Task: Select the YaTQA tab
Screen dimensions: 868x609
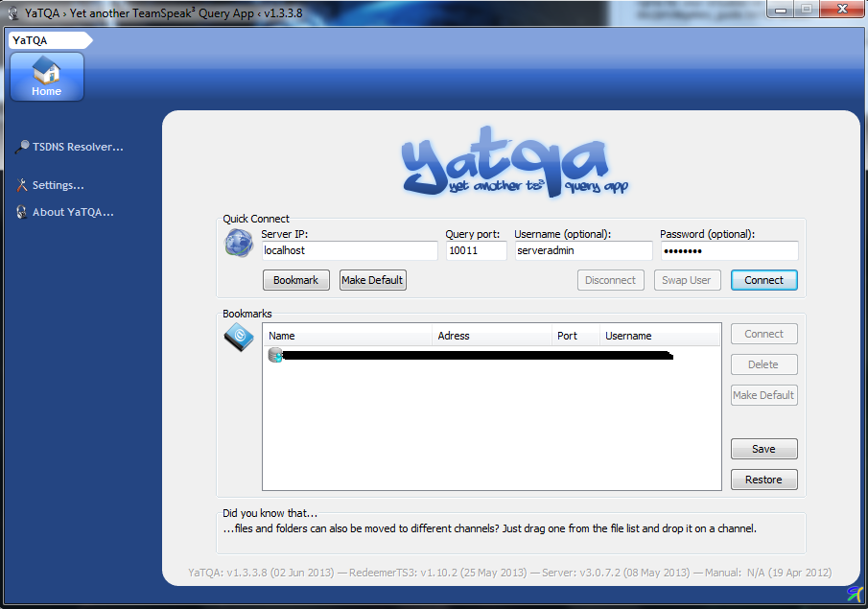Action: pyautogui.click(x=49, y=40)
